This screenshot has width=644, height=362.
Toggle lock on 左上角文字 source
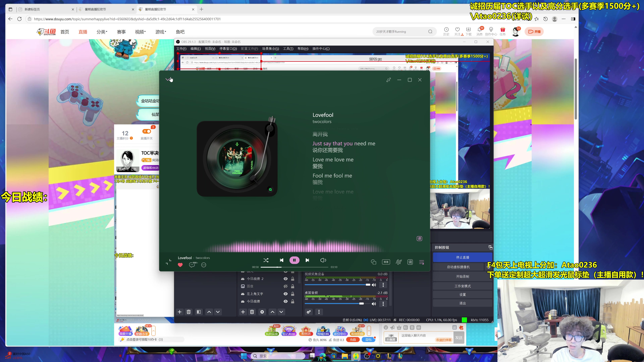point(292,294)
